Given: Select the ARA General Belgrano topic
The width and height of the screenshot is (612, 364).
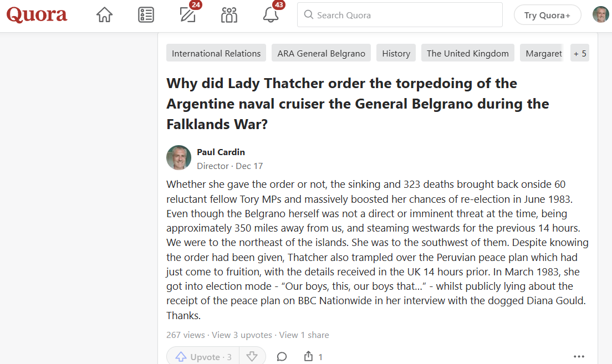Looking at the screenshot, I should click(321, 53).
